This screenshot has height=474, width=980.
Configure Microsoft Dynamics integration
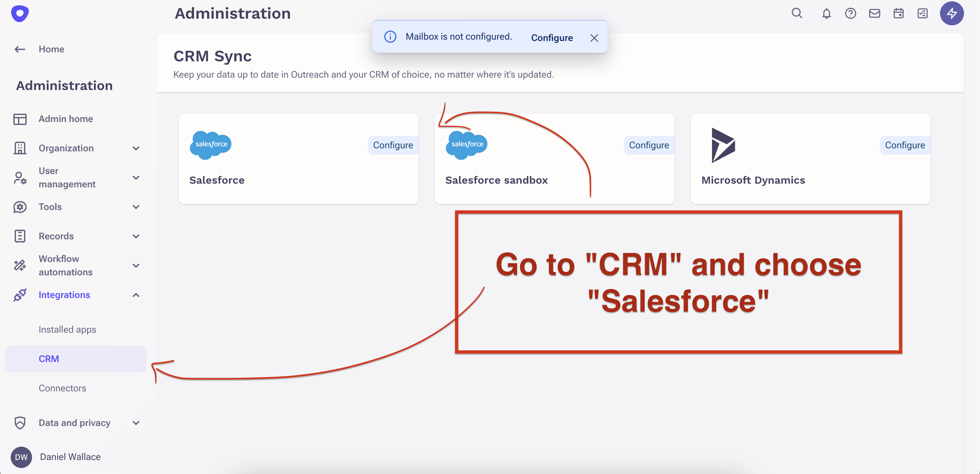click(x=904, y=145)
